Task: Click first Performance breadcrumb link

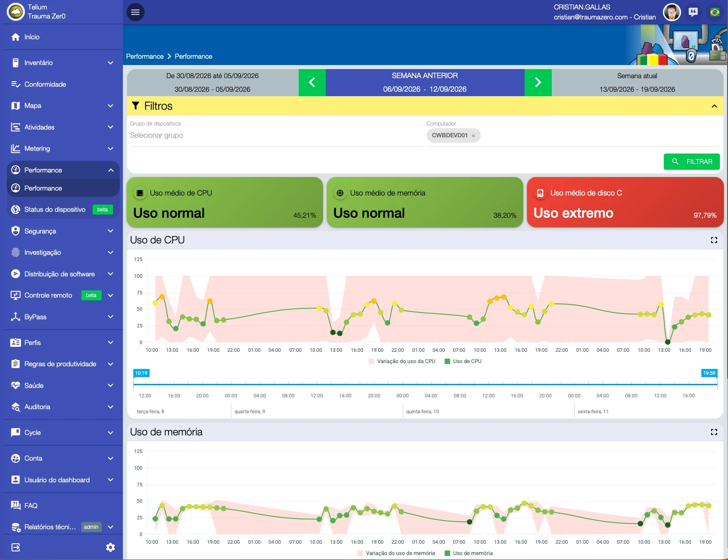Action: click(145, 56)
